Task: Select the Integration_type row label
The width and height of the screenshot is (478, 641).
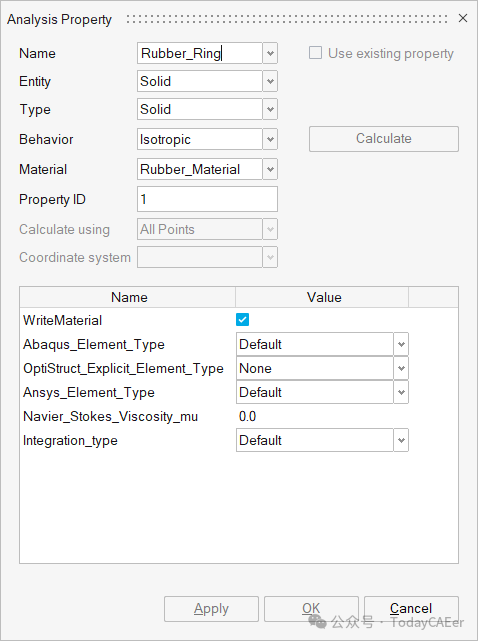Action: tap(70, 441)
